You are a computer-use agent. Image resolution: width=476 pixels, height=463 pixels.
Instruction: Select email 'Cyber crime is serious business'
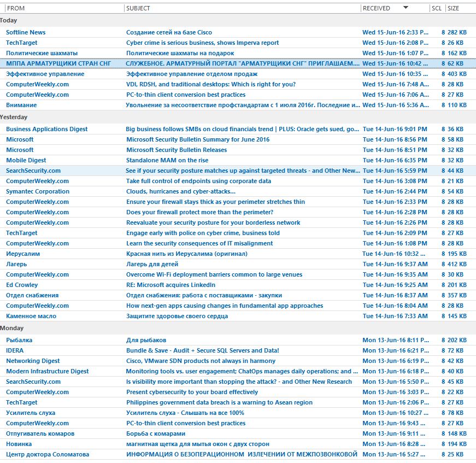pos(238,43)
